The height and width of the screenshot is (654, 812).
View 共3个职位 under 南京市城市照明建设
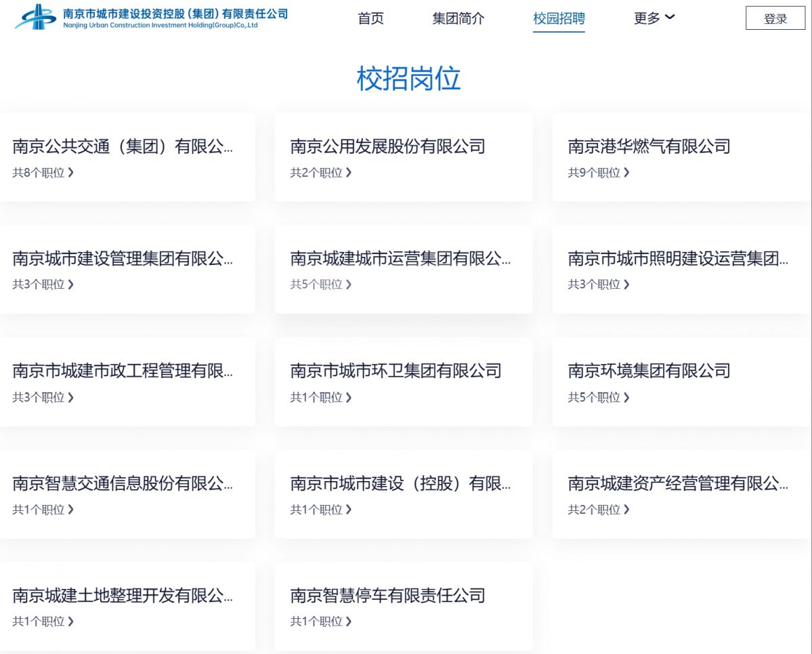click(598, 285)
